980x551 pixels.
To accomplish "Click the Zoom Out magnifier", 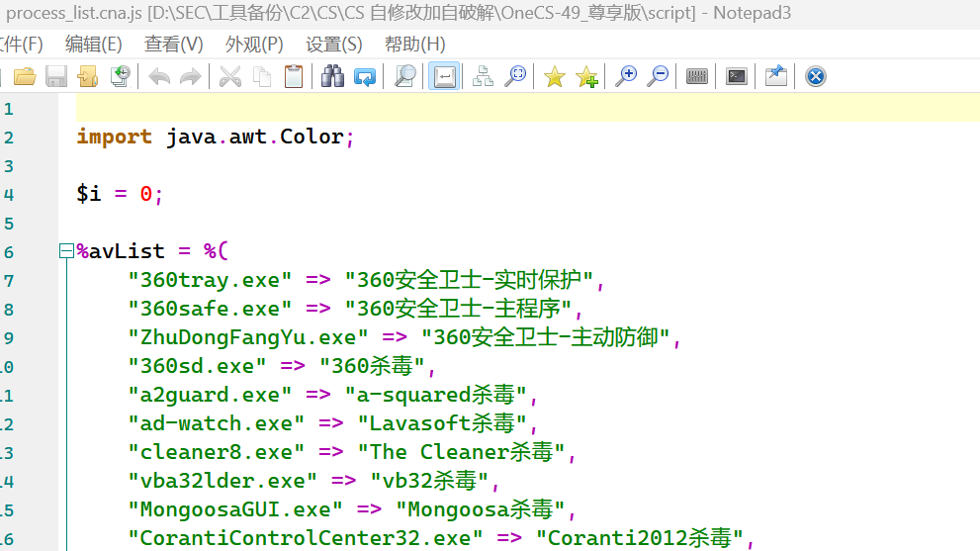I will 658,76.
